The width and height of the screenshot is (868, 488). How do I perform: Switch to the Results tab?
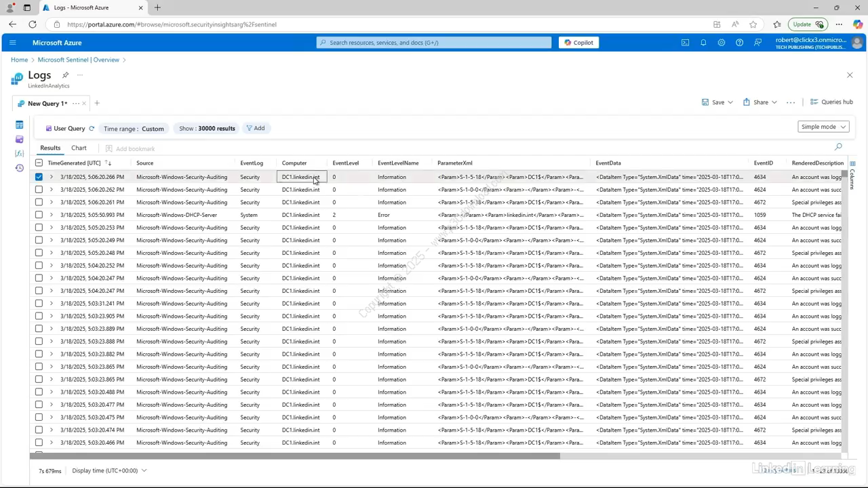[x=50, y=148]
